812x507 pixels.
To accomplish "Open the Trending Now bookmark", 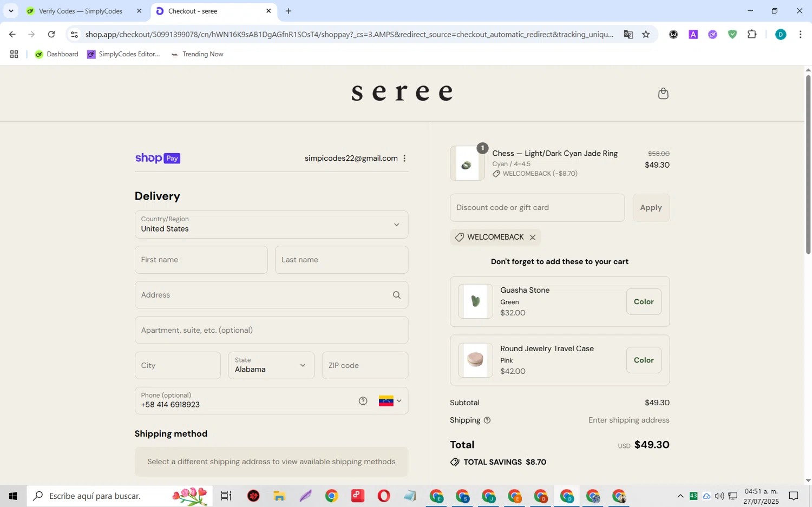I will pyautogui.click(x=197, y=54).
